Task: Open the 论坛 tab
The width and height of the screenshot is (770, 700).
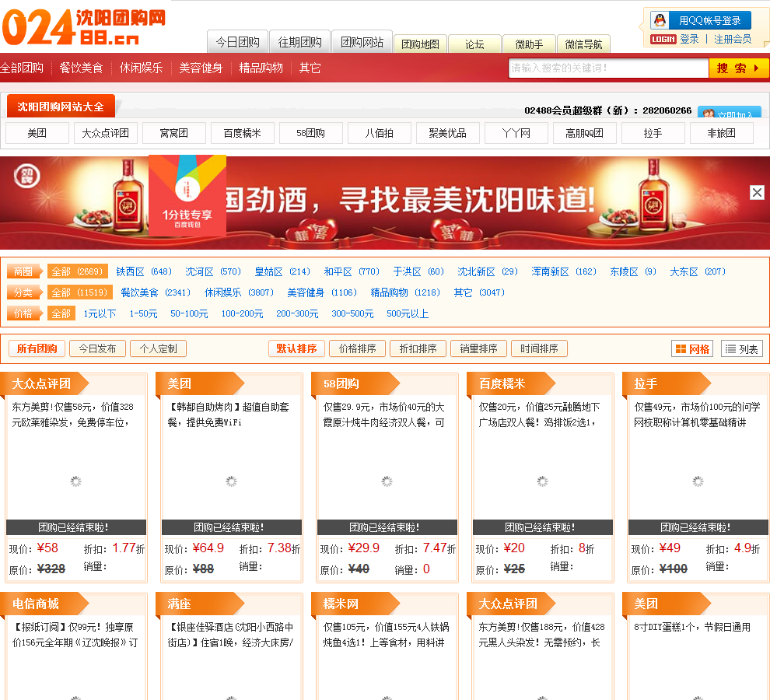Action: [x=474, y=44]
